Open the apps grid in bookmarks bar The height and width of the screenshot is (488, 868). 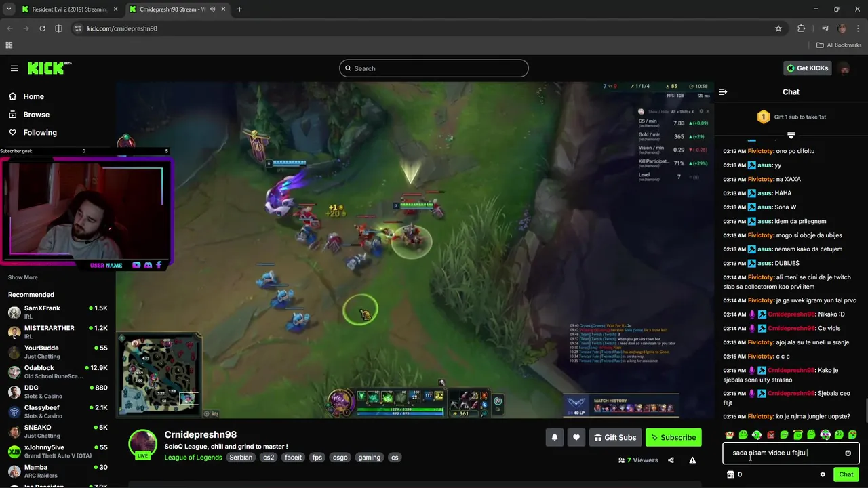click(9, 45)
